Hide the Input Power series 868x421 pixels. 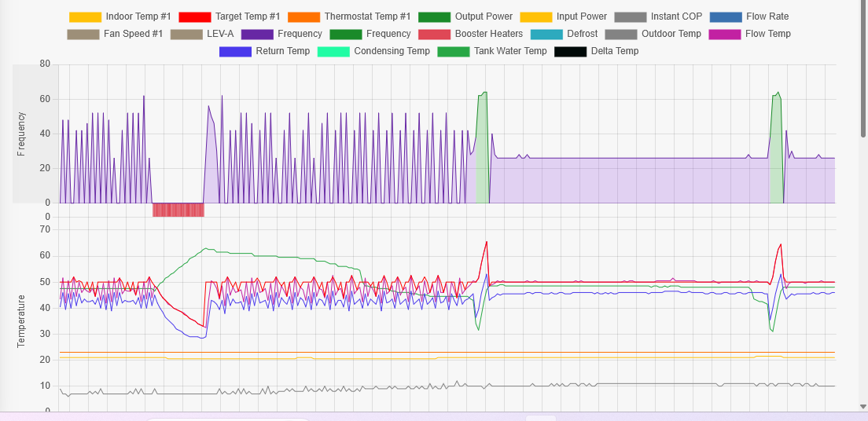563,16
